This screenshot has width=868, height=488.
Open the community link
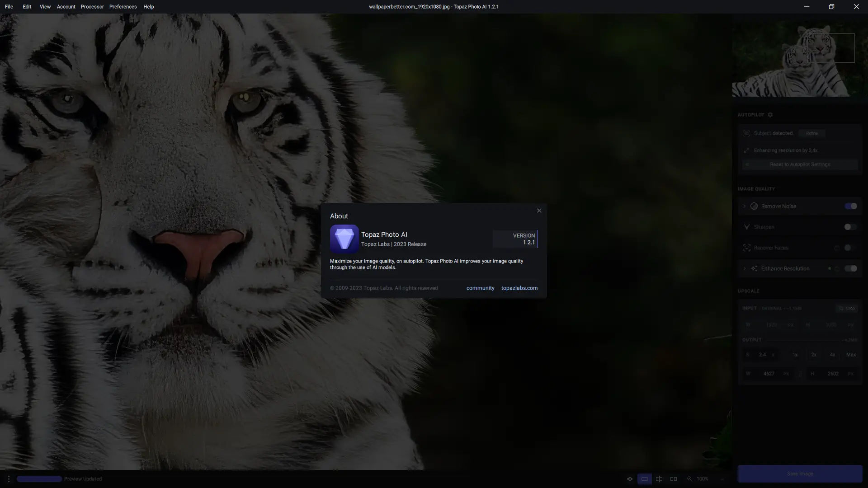(480, 288)
